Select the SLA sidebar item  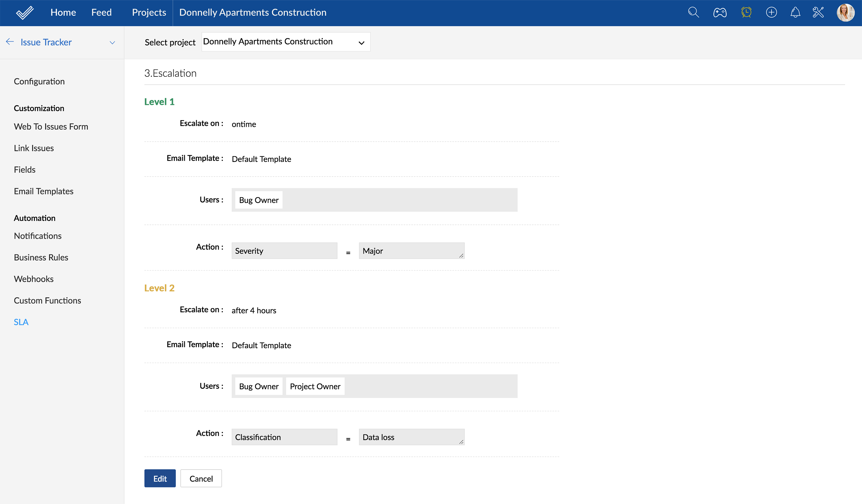click(21, 322)
